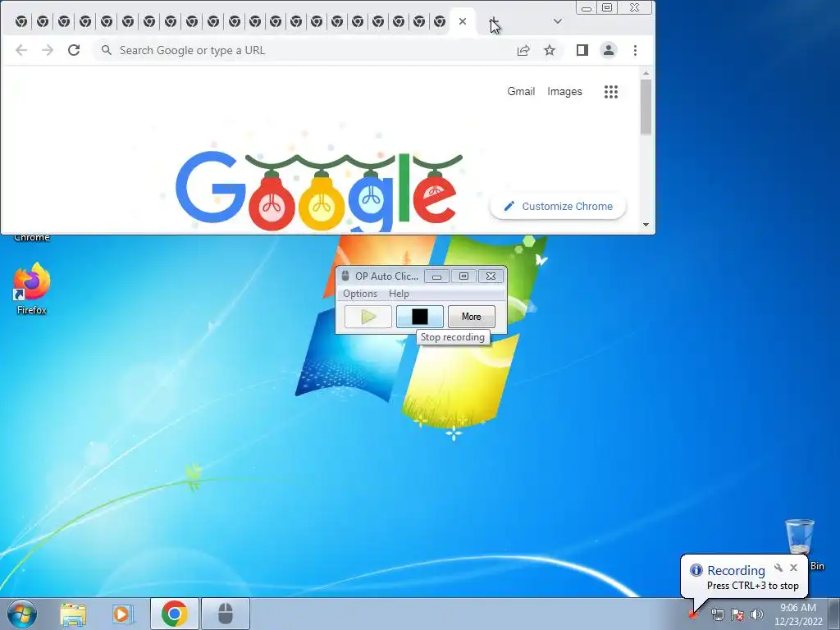Viewport: 840px width, 630px height.
Task: Reload the current Chrome page
Action: (74, 50)
